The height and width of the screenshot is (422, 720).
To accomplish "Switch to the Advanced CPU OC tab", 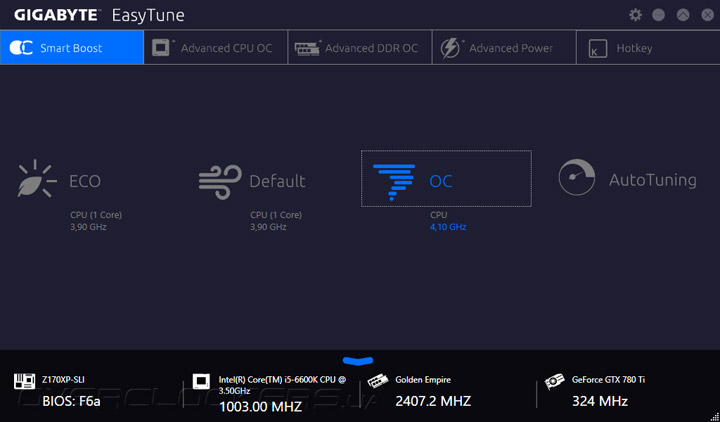I will (216, 47).
